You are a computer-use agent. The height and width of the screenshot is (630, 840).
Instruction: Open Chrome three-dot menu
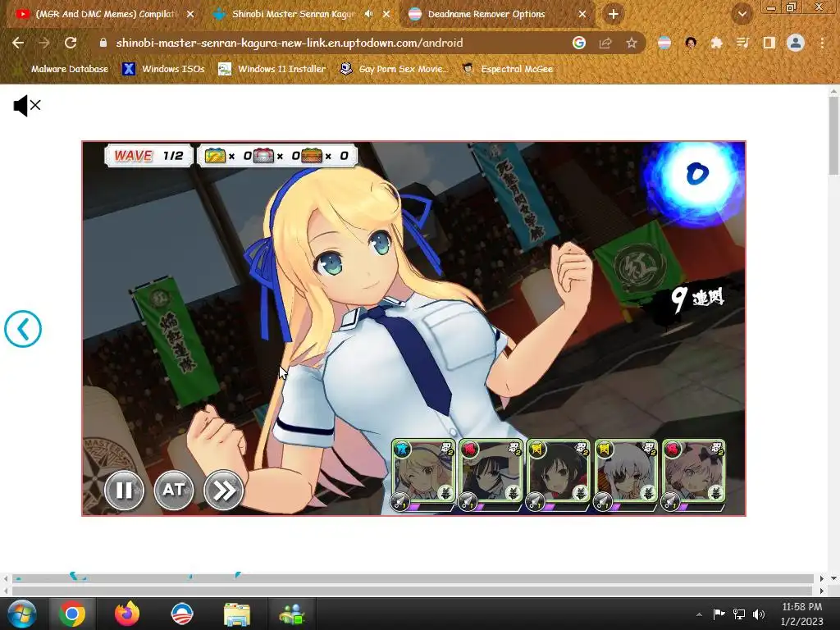click(822, 43)
